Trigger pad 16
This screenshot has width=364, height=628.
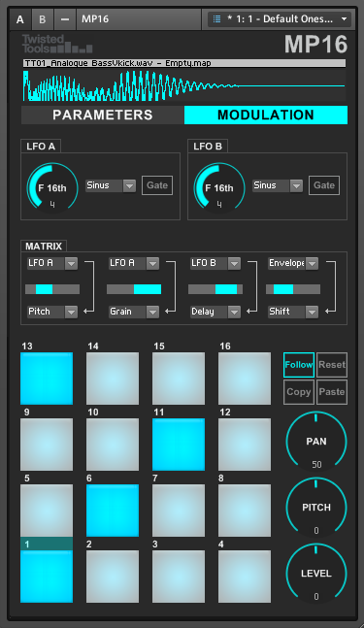click(245, 379)
